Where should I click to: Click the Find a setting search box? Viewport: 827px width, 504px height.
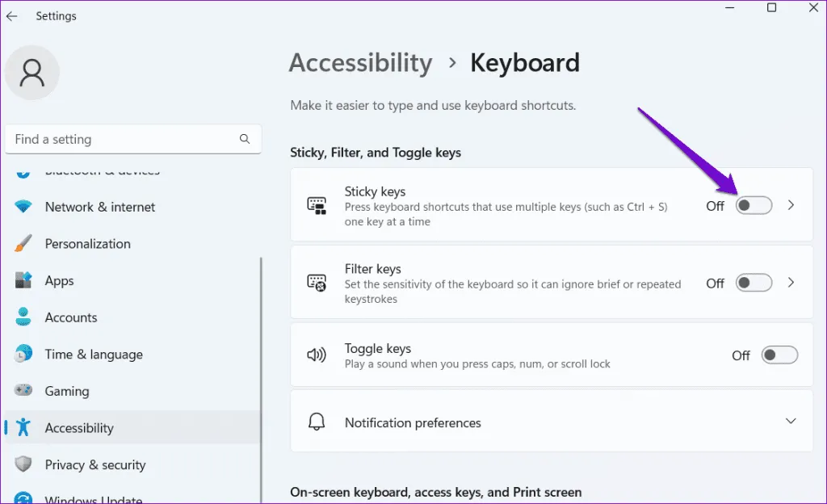coord(121,139)
